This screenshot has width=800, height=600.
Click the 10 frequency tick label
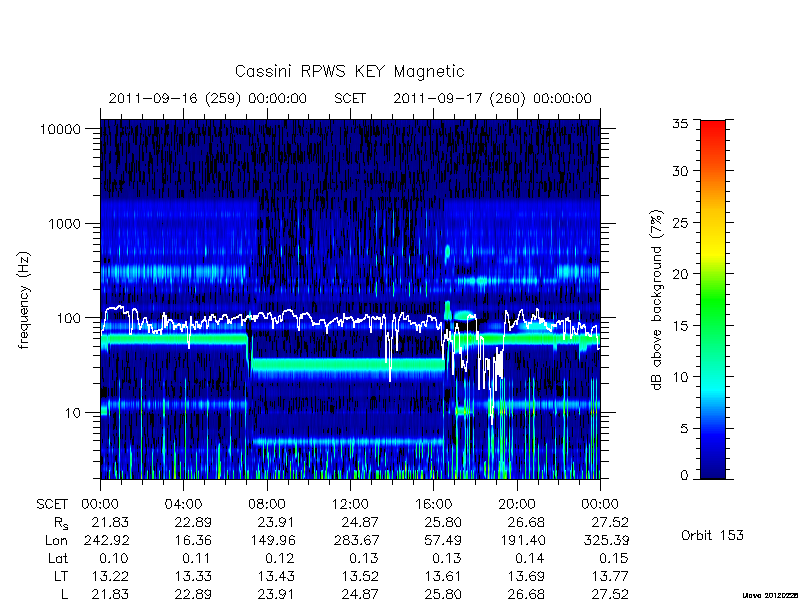pos(73,413)
